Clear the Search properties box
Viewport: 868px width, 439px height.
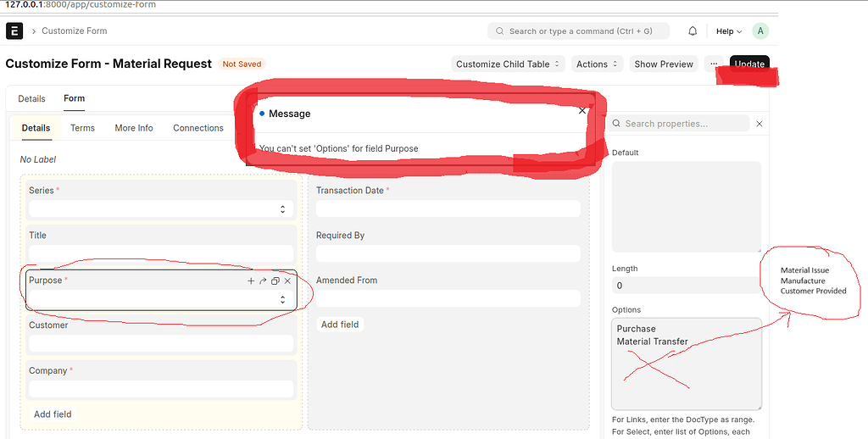coord(759,124)
